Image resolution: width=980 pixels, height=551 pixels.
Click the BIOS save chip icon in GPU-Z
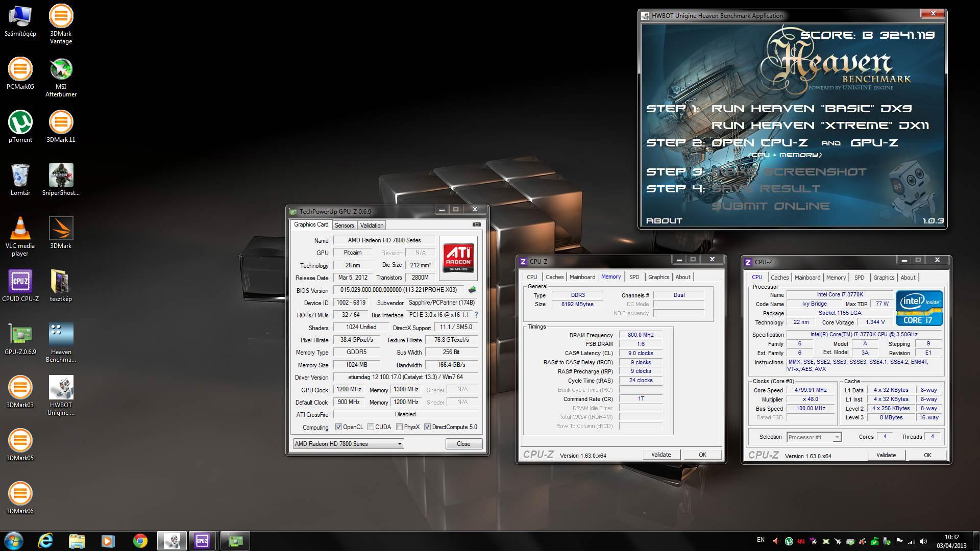(x=472, y=290)
